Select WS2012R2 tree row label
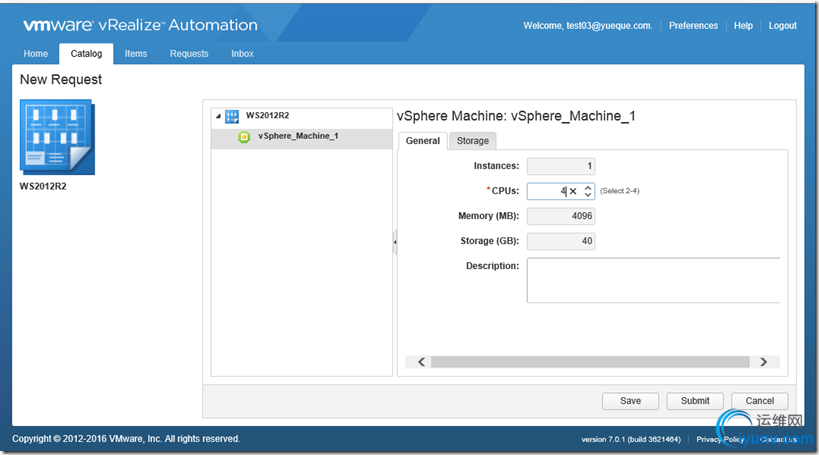This screenshot has height=455, width=819. click(x=267, y=115)
